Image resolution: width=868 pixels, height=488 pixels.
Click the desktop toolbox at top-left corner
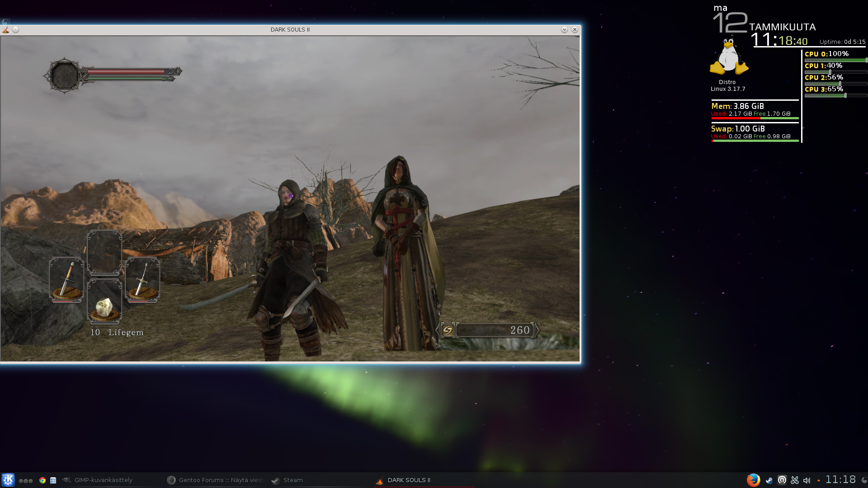(x=5, y=22)
